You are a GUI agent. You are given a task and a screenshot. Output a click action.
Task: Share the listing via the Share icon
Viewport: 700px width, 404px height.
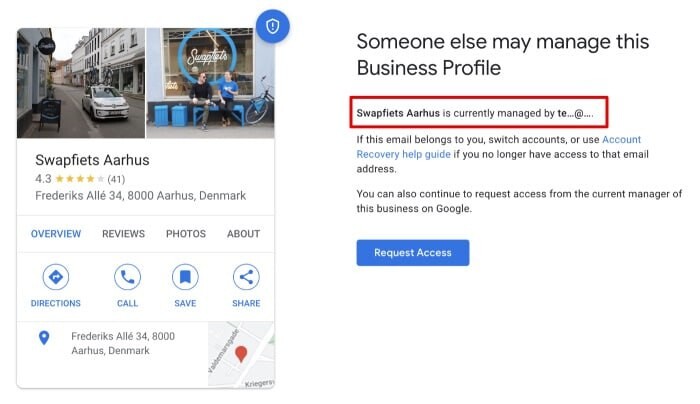coord(246,277)
